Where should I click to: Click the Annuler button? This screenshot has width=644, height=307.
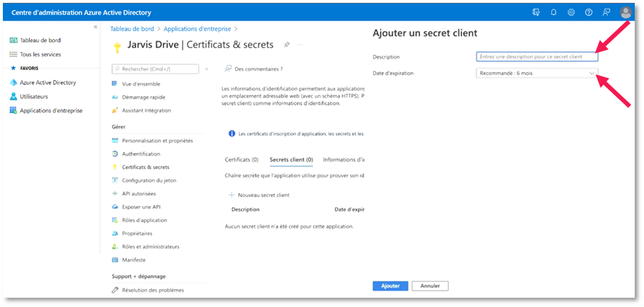[x=430, y=286]
